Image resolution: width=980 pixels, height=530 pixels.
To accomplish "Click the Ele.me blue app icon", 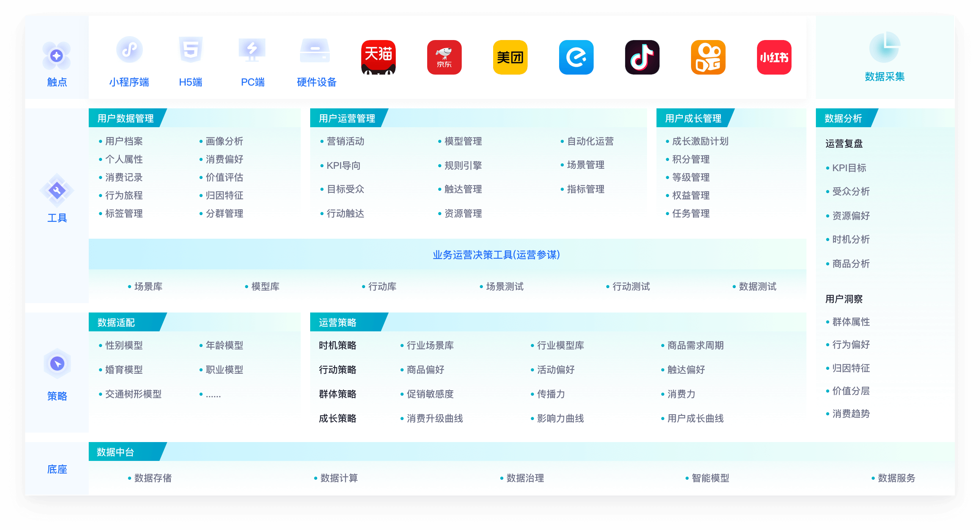I will coord(576,57).
